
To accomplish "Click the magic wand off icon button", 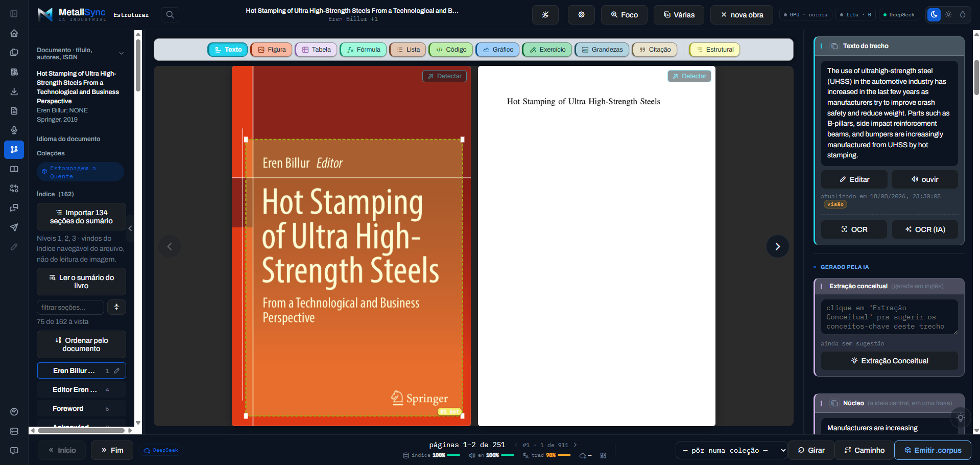I will [545, 15].
